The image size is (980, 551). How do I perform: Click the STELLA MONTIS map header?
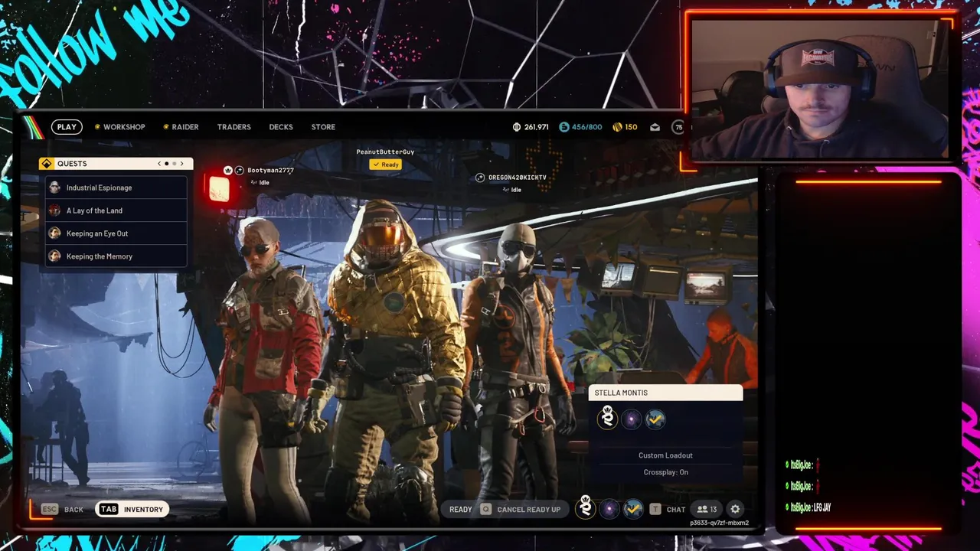coord(665,393)
